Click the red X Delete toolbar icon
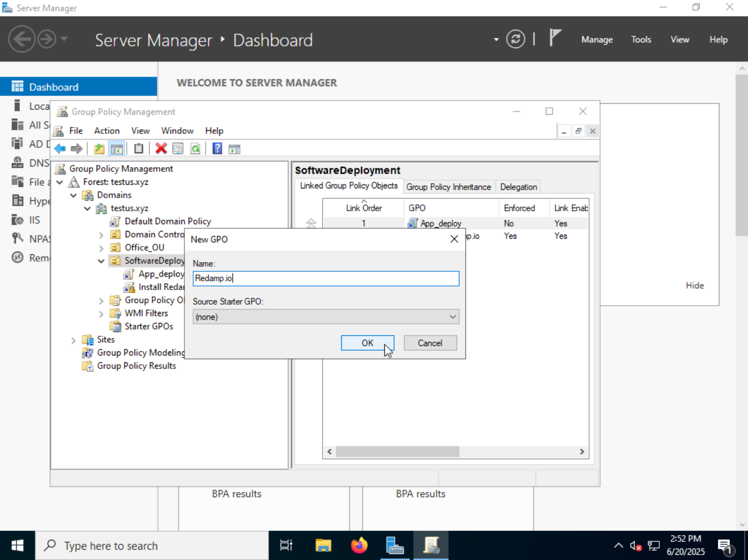This screenshot has height=560, width=748. (x=161, y=149)
